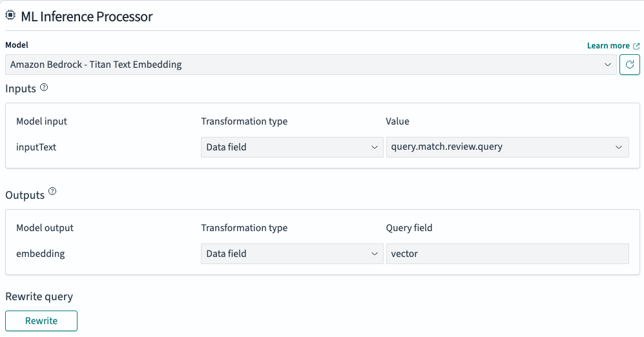Click the Model output column header
644x337 pixels.
[45, 228]
